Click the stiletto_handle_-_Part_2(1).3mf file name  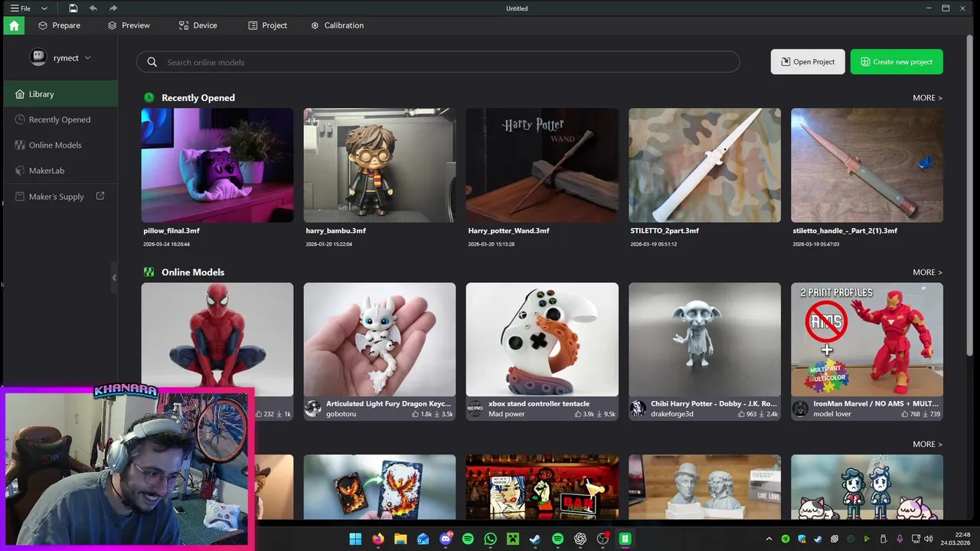(x=845, y=230)
